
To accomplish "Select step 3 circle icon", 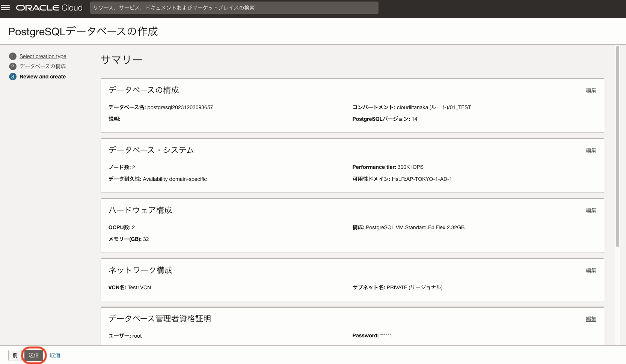I will click(x=13, y=77).
